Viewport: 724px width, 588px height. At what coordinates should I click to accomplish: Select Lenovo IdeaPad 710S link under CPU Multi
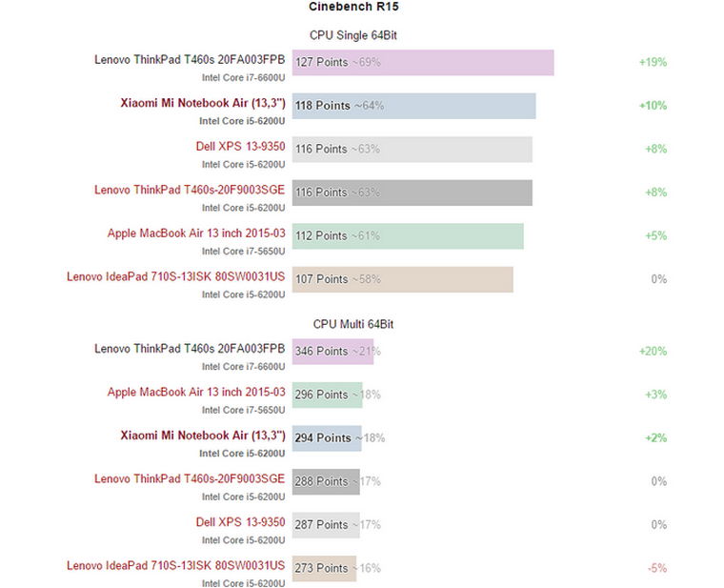point(176,566)
